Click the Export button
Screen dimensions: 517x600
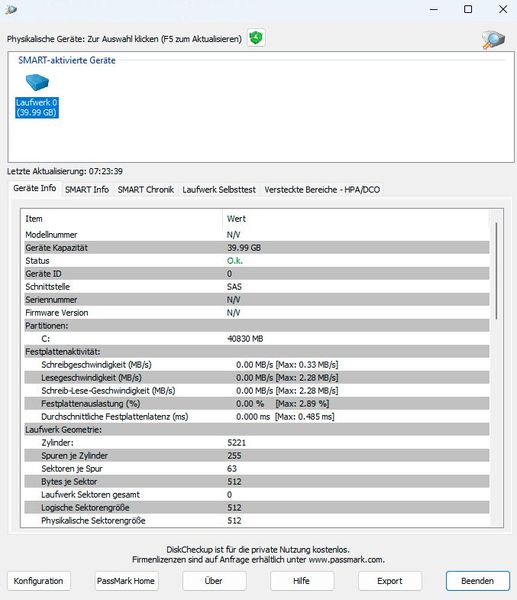[390, 581]
